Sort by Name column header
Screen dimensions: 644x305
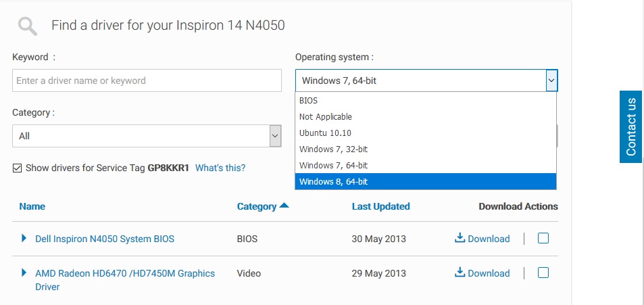pyautogui.click(x=32, y=206)
